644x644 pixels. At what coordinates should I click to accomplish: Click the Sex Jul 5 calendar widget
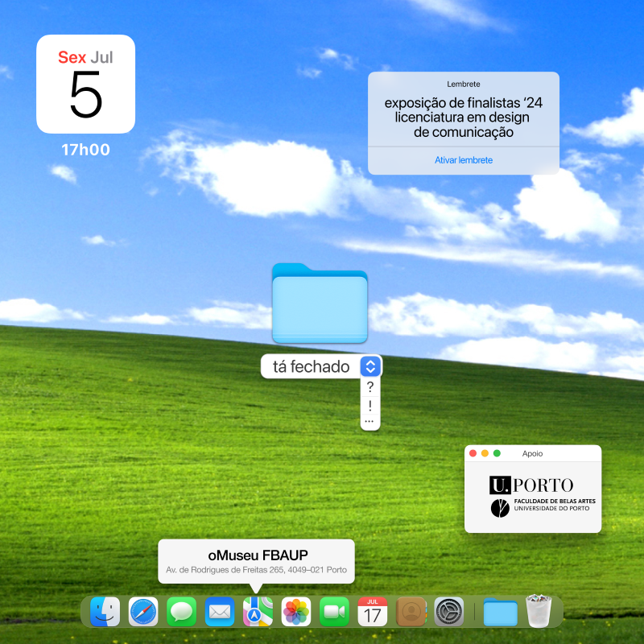click(85, 84)
